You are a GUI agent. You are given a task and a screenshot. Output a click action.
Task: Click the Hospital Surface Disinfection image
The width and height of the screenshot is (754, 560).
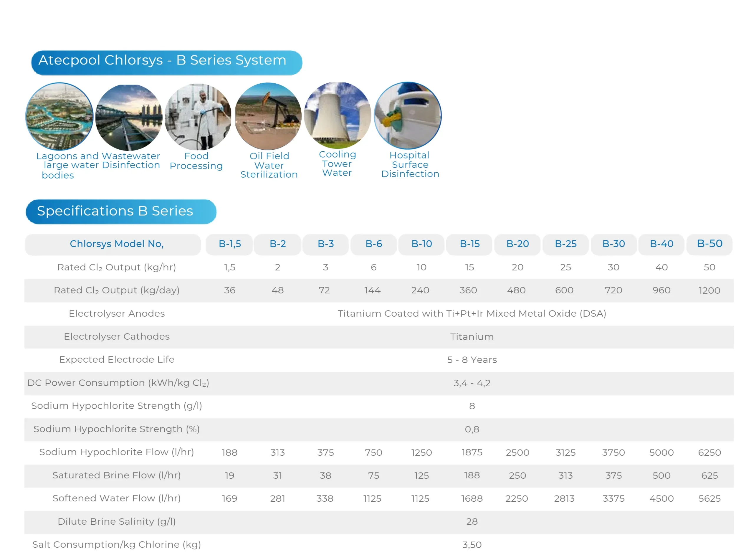tap(408, 115)
